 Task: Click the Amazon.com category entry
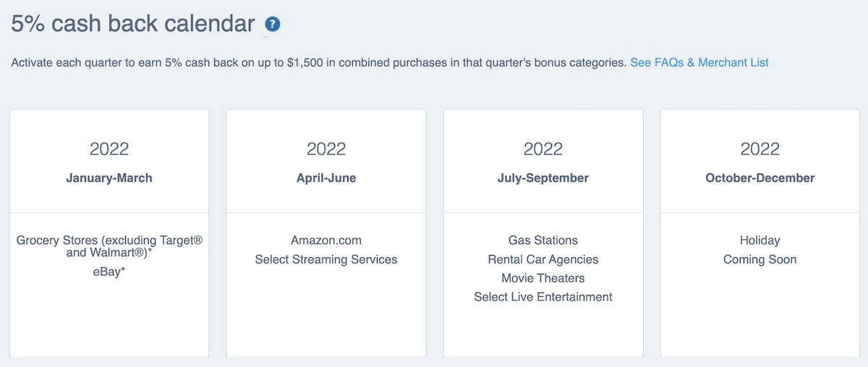(326, 241)
